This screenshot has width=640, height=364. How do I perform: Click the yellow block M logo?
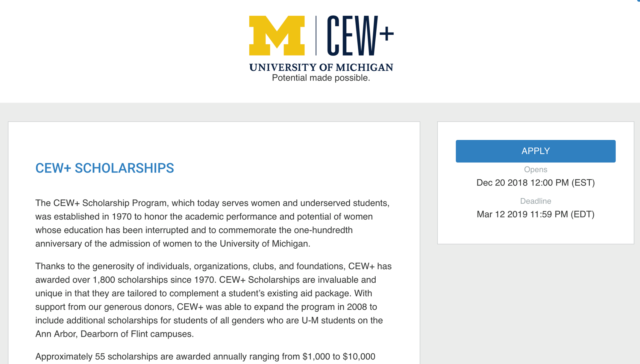pyautogui.click(x=277, y=36)
